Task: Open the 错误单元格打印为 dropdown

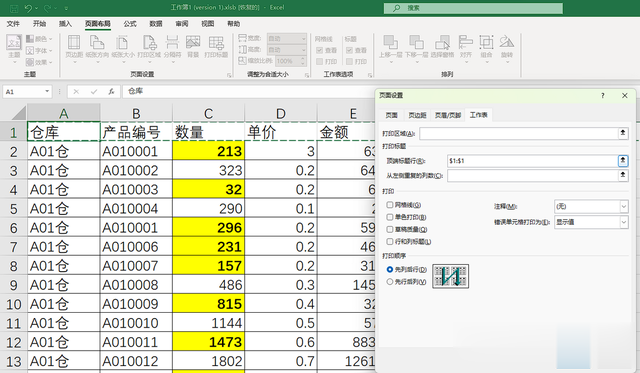Action: click(591, 222)
